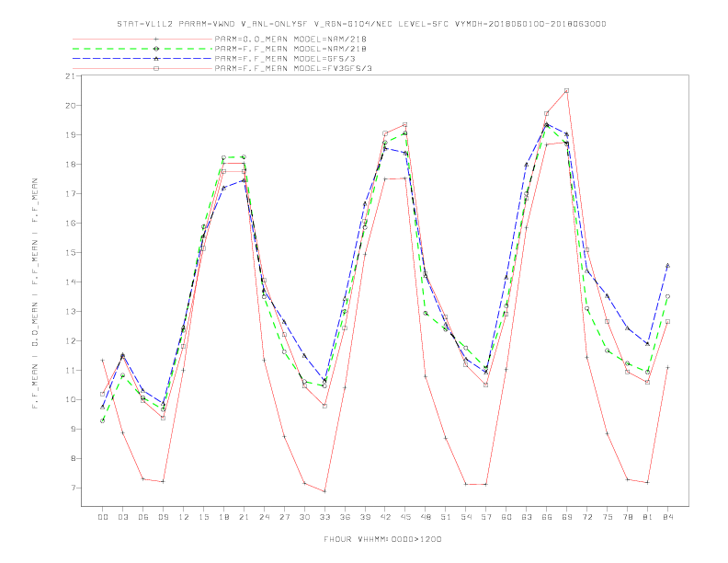
Task: Click the rotated y-axis label F.F_MEAN | O.O_MEAN
Action: click(x=35, y=293)
